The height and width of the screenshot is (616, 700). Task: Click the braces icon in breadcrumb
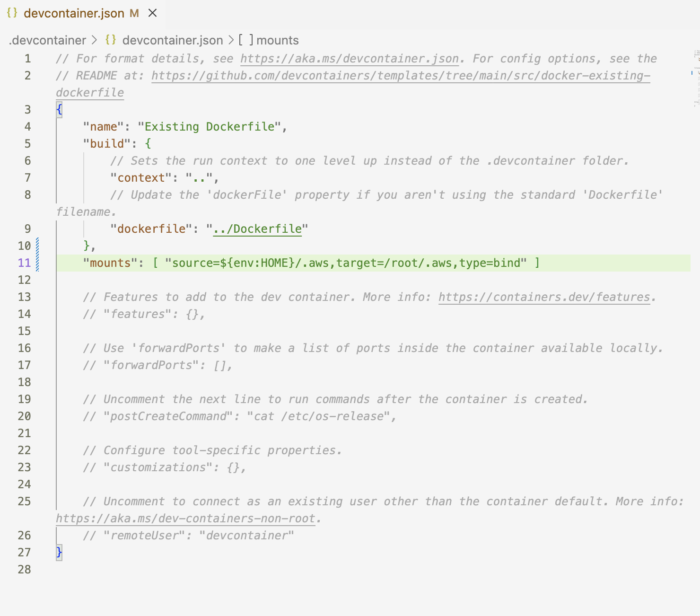(x=111, y=40)
